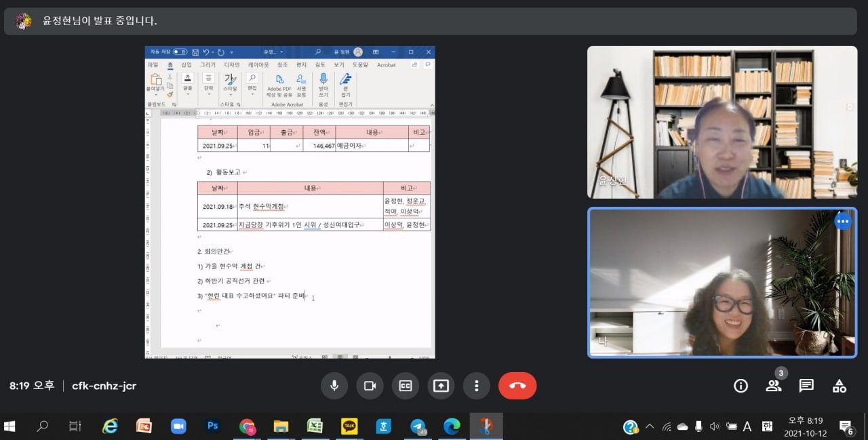868x440 pixels.
Task: Mute the microphone in the meeting
Action: (334, 386)
